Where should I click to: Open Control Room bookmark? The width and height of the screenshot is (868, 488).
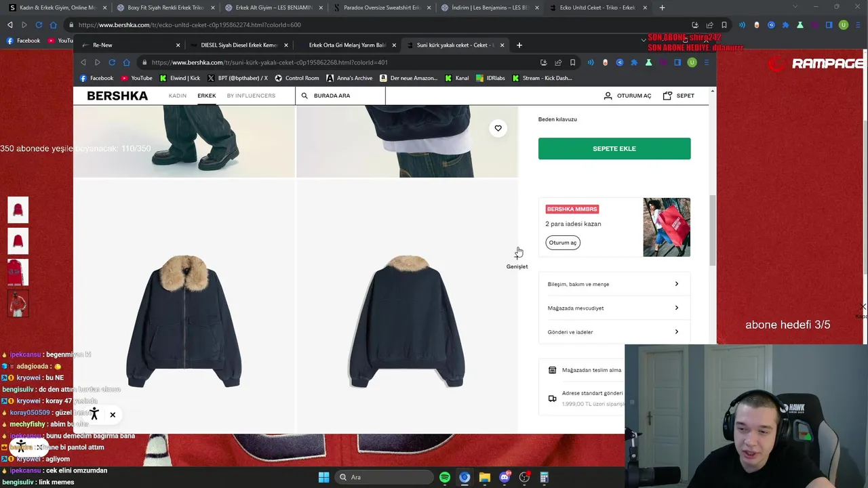pos(296,78)
